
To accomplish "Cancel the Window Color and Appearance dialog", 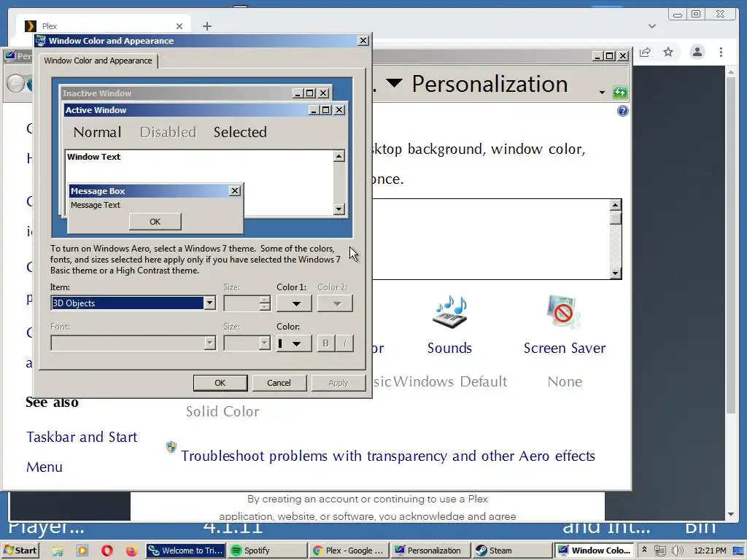I will coord(279,383).
